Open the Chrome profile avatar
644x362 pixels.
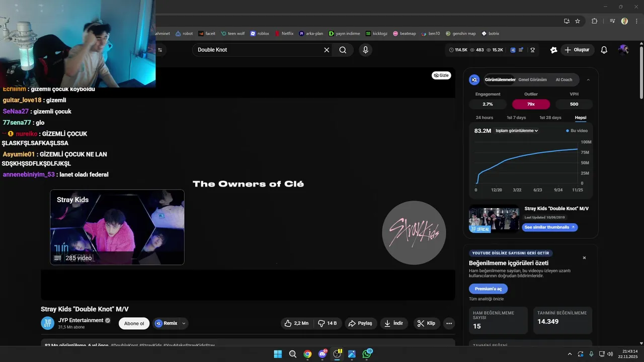click(x=624, y=21)
